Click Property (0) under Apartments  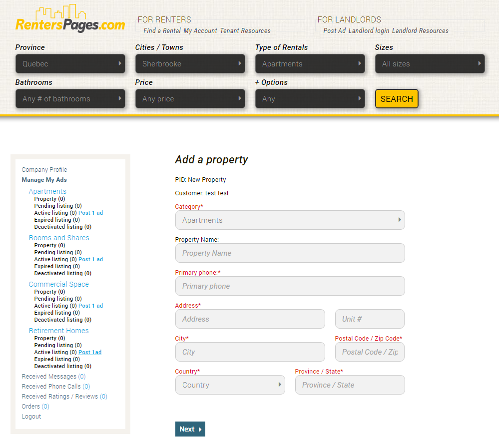(49, 199)
